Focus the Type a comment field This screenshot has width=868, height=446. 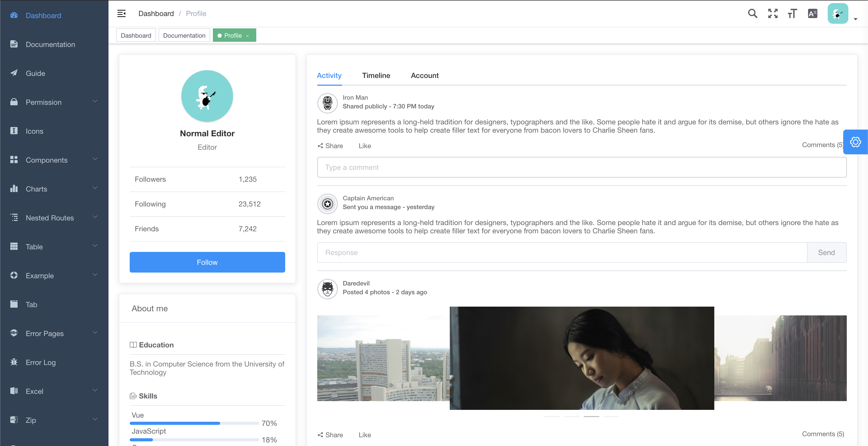pos(582,167)
